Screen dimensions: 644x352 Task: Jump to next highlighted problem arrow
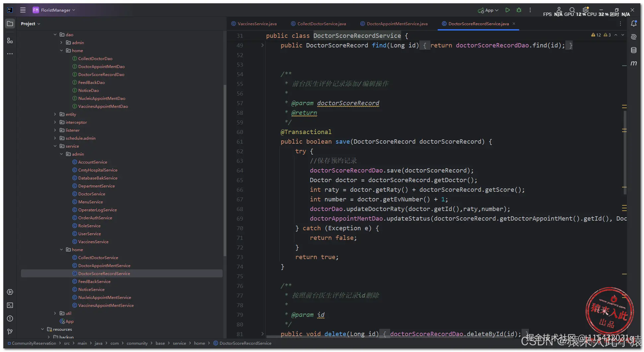[x=623, y=35]
